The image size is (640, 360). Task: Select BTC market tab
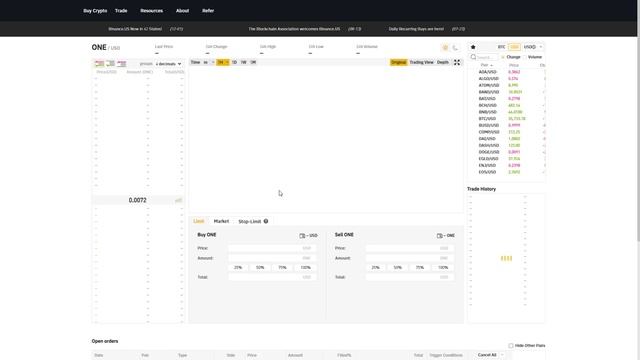coord(501,47)
